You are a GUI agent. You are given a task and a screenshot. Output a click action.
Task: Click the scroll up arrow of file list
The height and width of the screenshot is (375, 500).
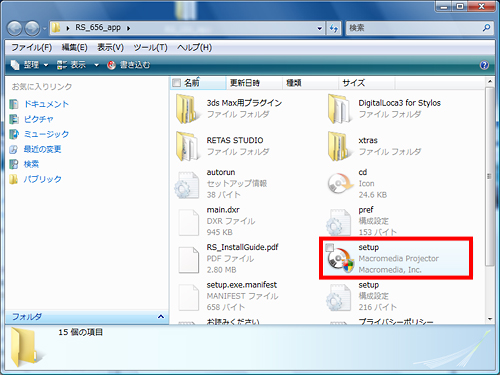coord(489,81)
